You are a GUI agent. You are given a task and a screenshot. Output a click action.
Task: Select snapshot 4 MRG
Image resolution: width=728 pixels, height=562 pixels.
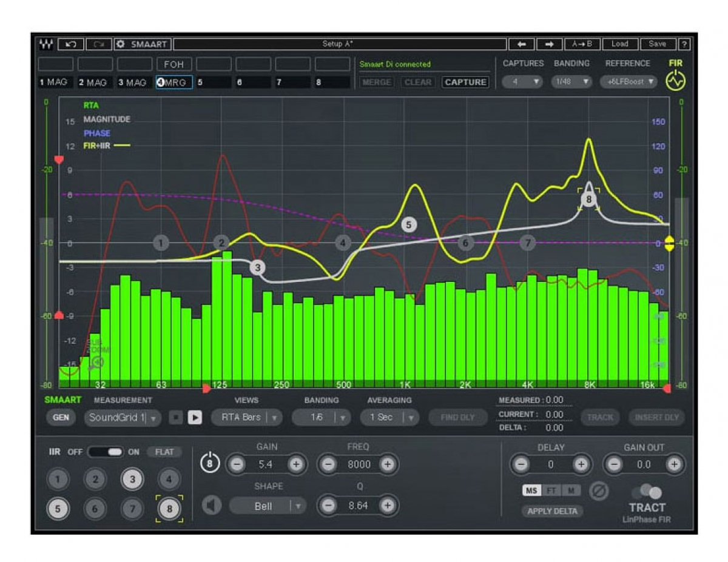[x=175, y=82]
